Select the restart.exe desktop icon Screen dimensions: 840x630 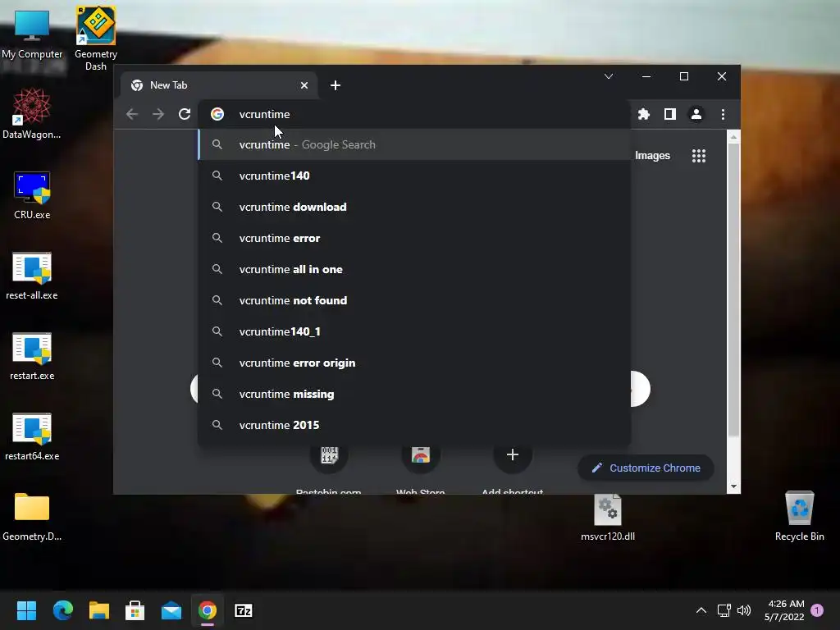32,356
